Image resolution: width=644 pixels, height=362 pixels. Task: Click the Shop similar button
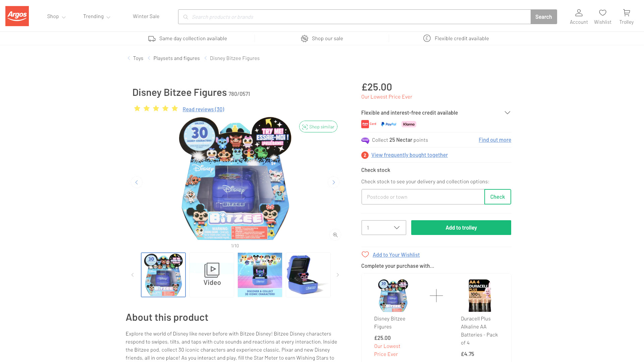coord(318,127)
